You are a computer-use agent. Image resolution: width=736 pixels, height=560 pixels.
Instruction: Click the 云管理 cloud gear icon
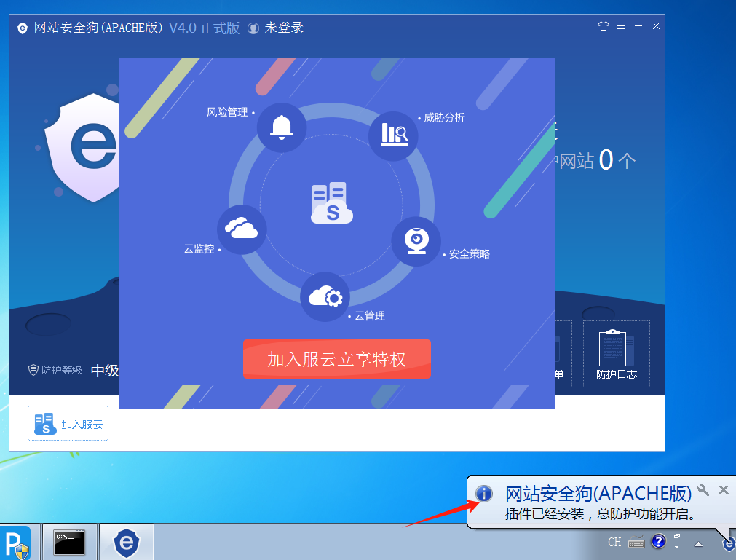(325, 296)
